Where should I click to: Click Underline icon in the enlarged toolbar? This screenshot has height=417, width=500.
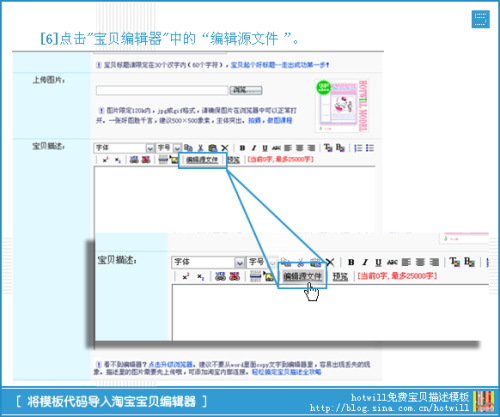tap(378, 262)
